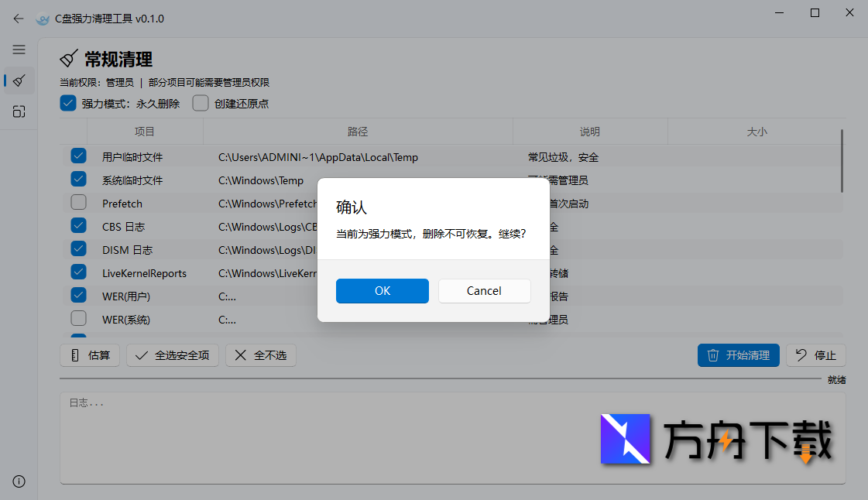Image resolution: width=868 pixels, height=500 pixels.
Task: Enable the 创建还原点 checkbox
Action: [x=200, y=102]
